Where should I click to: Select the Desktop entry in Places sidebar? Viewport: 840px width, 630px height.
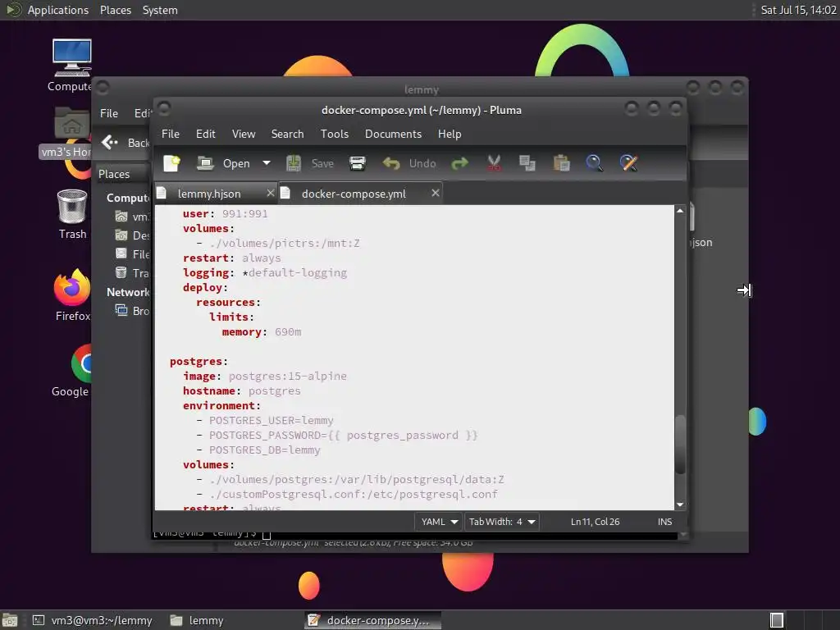pyautogui.click(x=133, y=235)
